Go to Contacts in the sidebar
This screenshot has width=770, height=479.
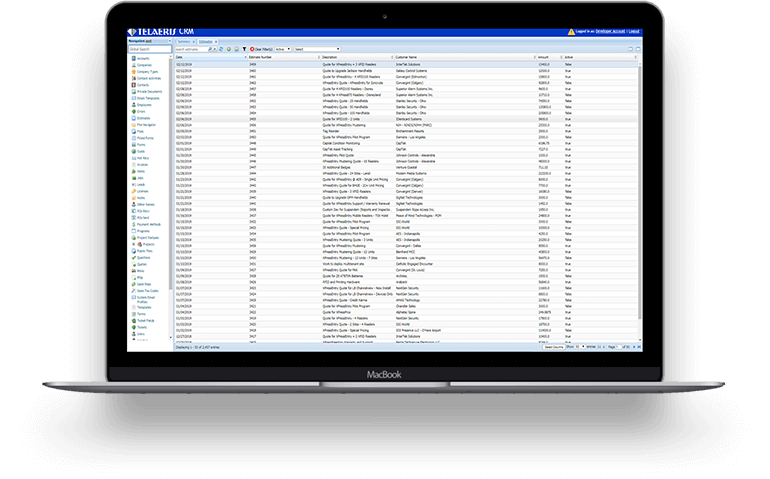click(x=143, y=85)
